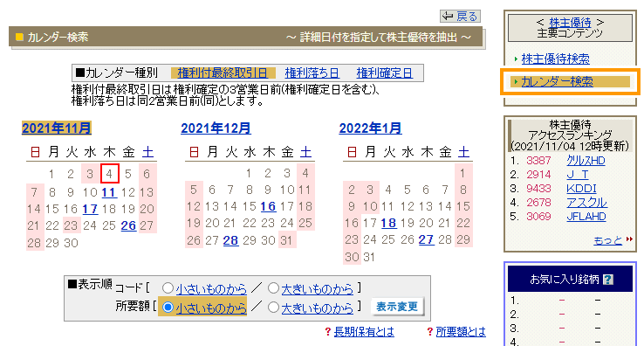This screenshot has height=346, width=644.
Task: Click December 31 in calendar
Action: (286, 240)
